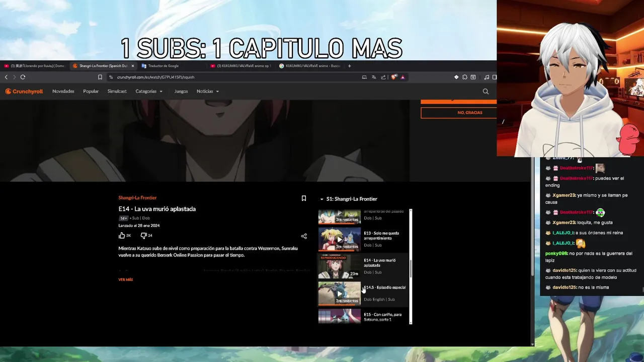Play the E14.5 Episodio especial thumbnail
Screen dimensions: 644x362
[x=340, y=293]
